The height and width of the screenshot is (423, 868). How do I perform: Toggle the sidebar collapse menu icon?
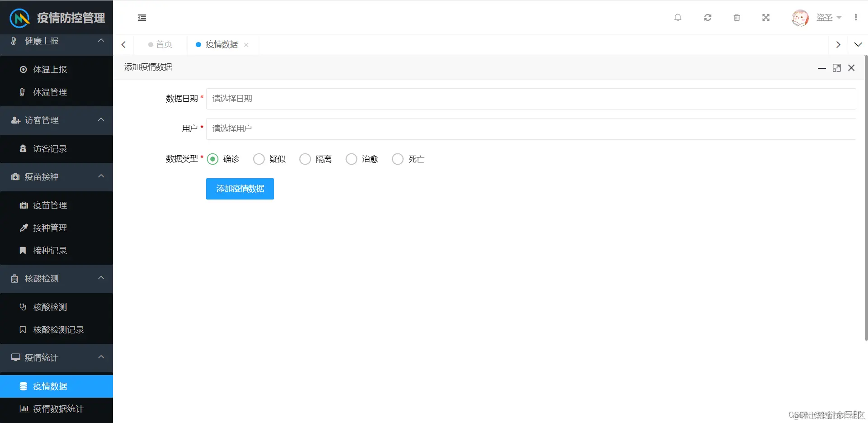click(x=142, y=18)
